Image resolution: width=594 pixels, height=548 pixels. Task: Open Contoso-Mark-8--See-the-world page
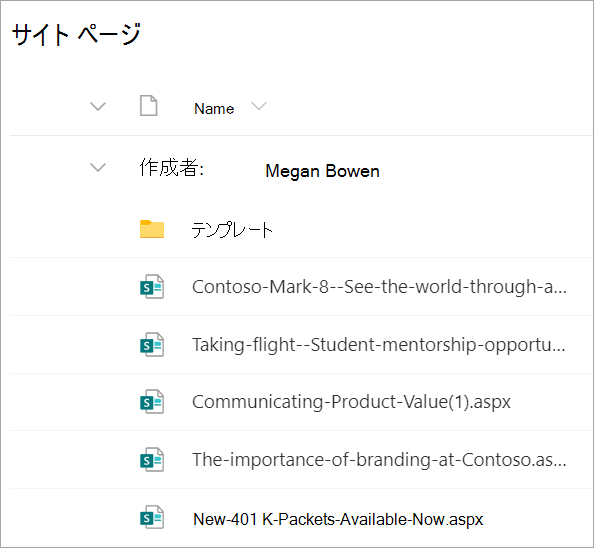[x=379, y=287]
